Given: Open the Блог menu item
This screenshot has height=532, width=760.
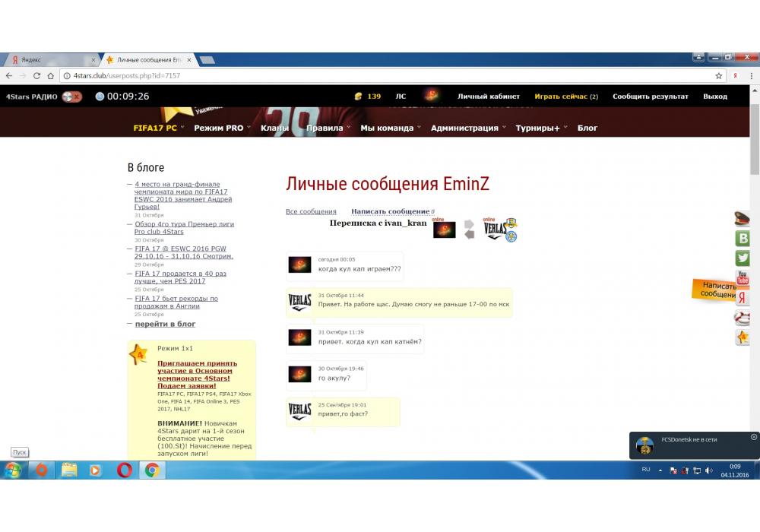Looking at the screenshot, I should pyautogui.click(x=587, y=128).
